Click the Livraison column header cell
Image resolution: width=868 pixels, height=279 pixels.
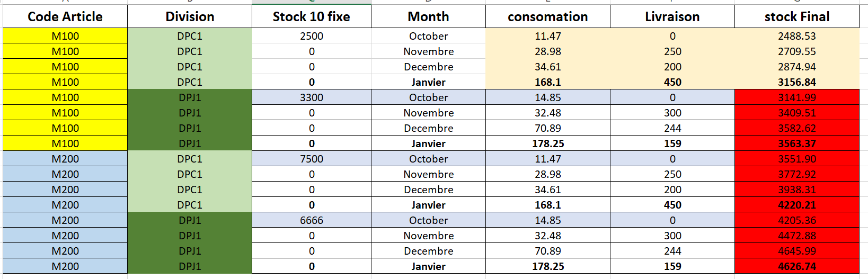(x=672, y=17)
